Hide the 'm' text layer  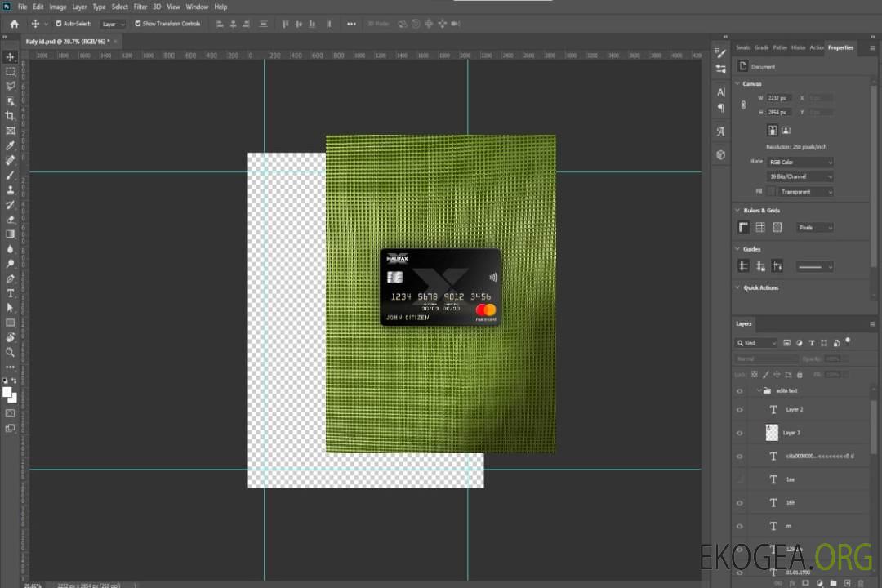740,526
